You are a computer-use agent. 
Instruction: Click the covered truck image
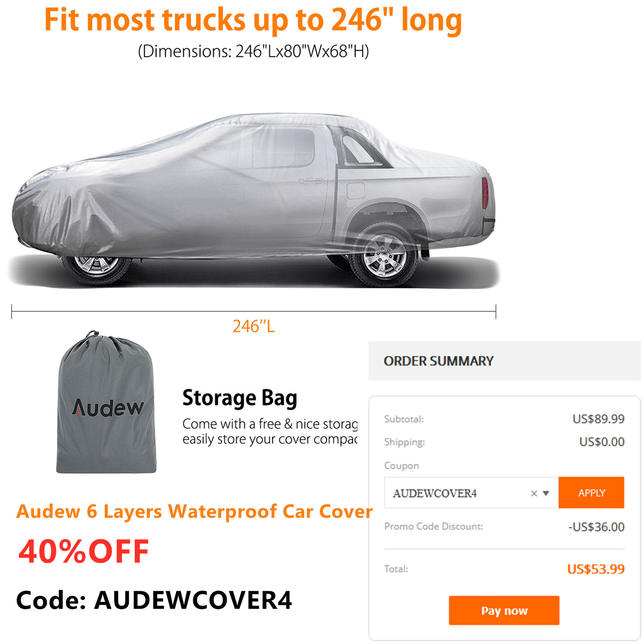[x=254, y=200]
